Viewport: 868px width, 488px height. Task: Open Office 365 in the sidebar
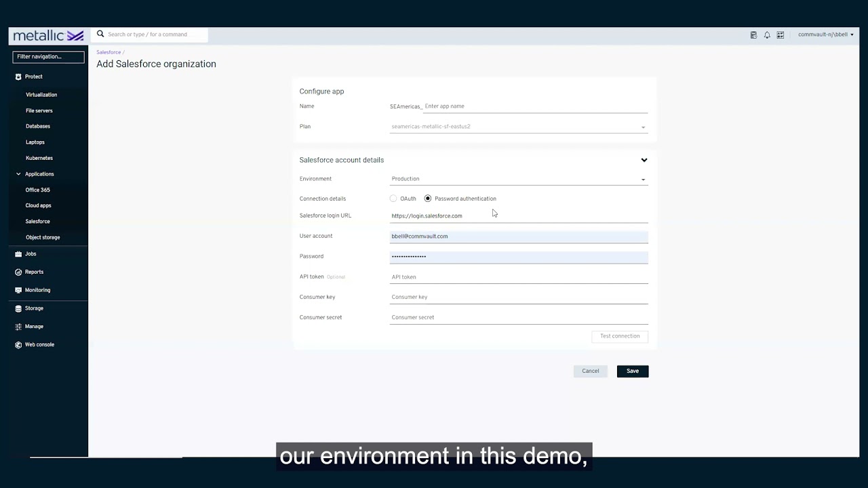(x=38, y=190)
